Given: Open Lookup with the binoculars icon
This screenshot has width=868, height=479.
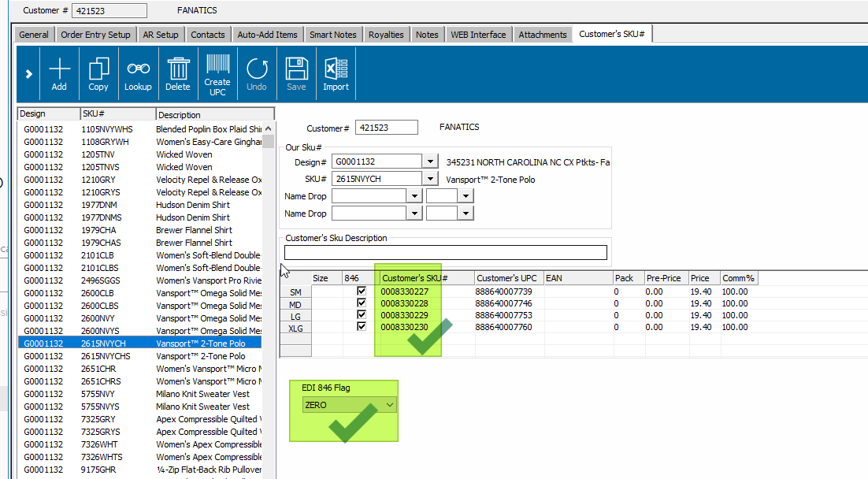Looking at the screenshot, I should click(138, 73).
